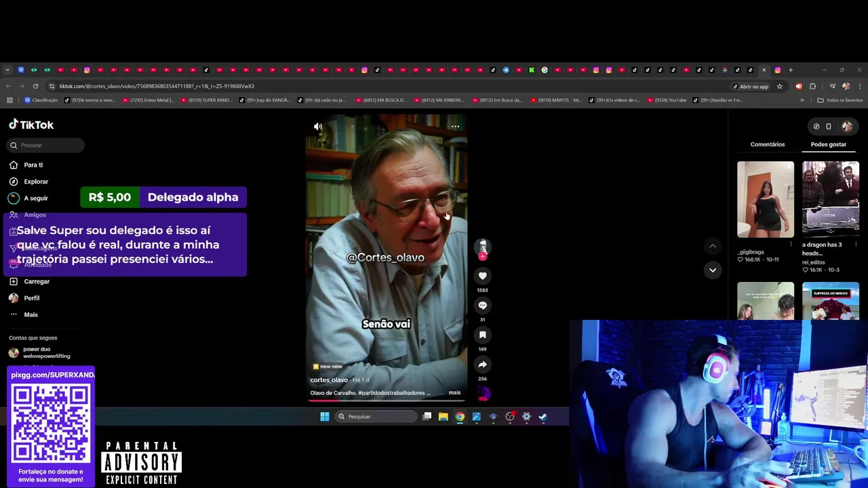This screenshot has width=868, height=488.
Task: Open the spinning music disc icon
Action: pyautogui.click(x=483, y=393)
